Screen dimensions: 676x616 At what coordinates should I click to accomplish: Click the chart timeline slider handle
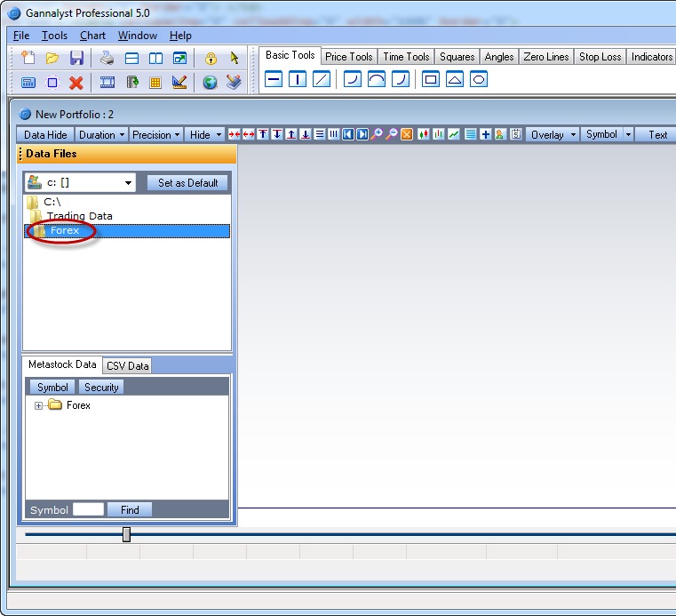coord(126,534)
